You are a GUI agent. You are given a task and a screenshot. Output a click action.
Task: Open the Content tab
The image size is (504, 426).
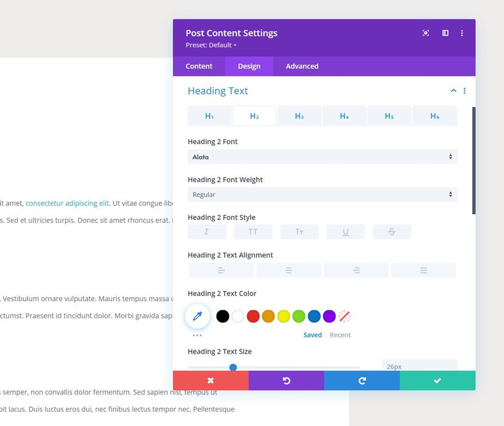199,66
